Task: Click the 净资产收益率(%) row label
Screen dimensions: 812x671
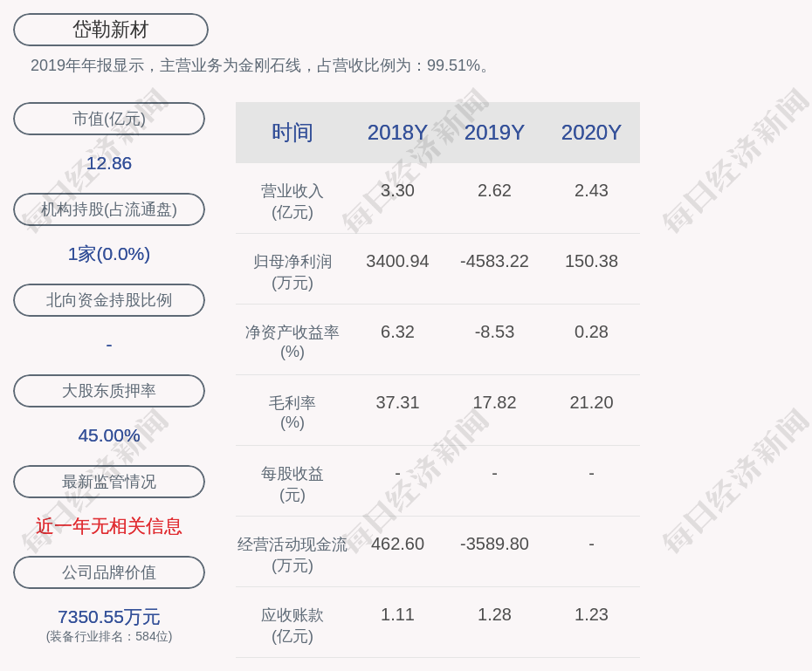Action: click(292, 342)
